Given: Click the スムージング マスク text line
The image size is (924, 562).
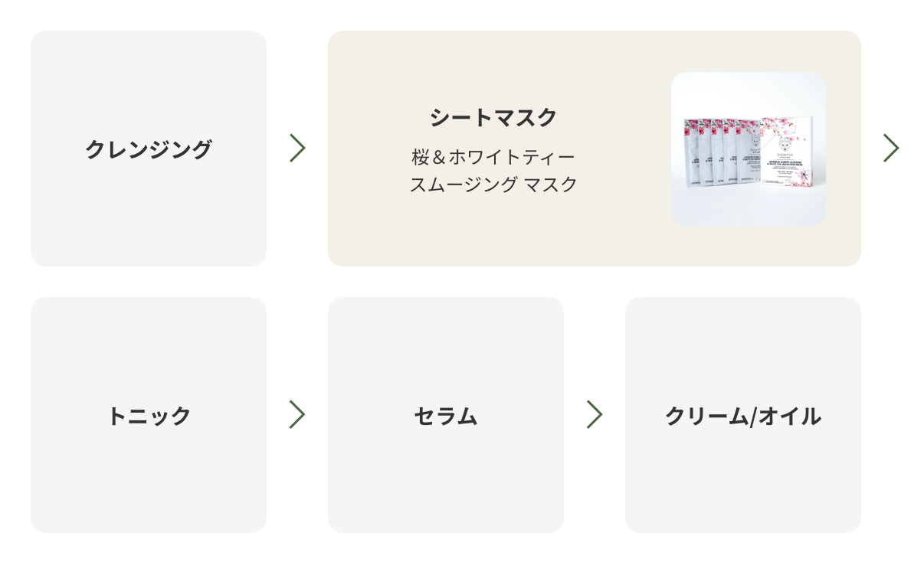Looking at the screenshot, I should [x=493, y=185].
